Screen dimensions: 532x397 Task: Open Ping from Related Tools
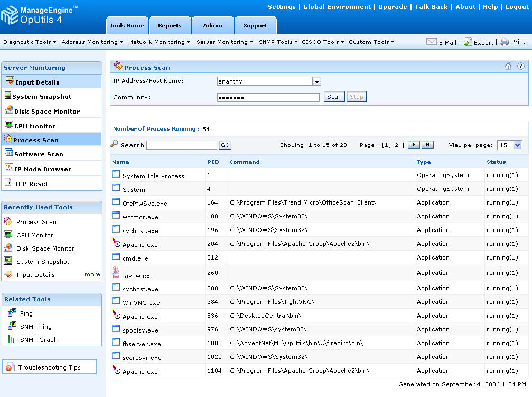(25, 312)
